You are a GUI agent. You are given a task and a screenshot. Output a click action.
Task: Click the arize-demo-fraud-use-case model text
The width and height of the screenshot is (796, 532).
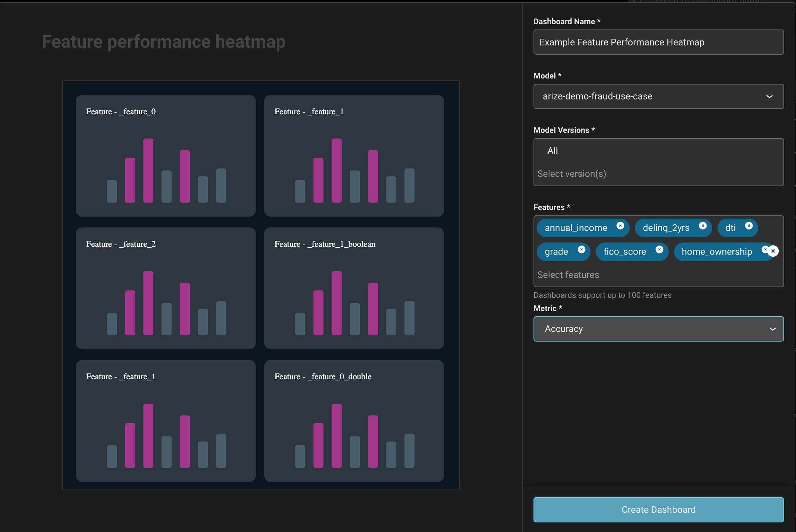[597, 96]
